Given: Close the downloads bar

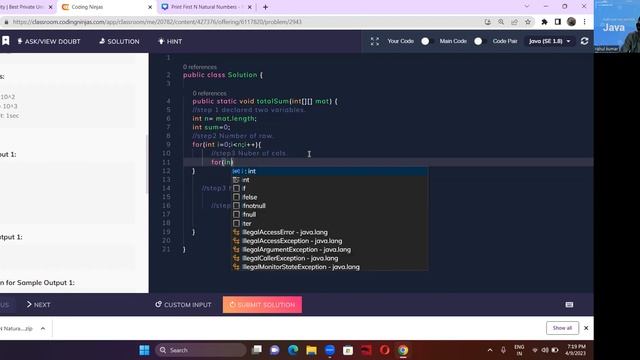Looking at the screenshot, I should (586, 328).
